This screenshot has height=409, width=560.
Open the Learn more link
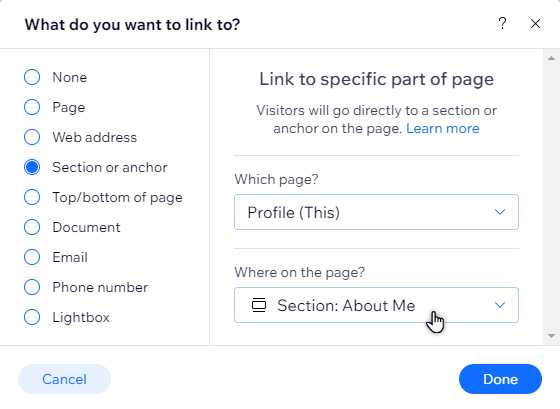pos(443,129)
